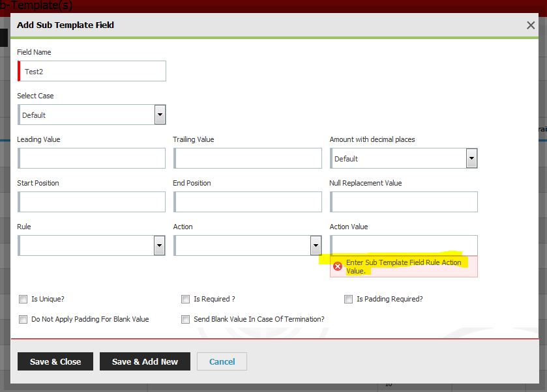Expand Amount with decimal places dropdown
Image resolution: width=547 pixels, height=392 pixels.
coord(471,158)
